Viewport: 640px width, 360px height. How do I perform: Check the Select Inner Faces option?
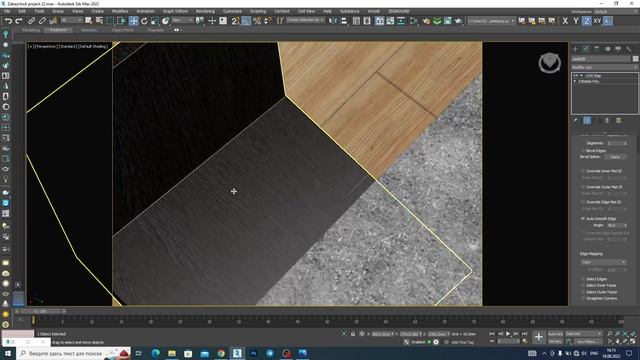coord(583,285)
